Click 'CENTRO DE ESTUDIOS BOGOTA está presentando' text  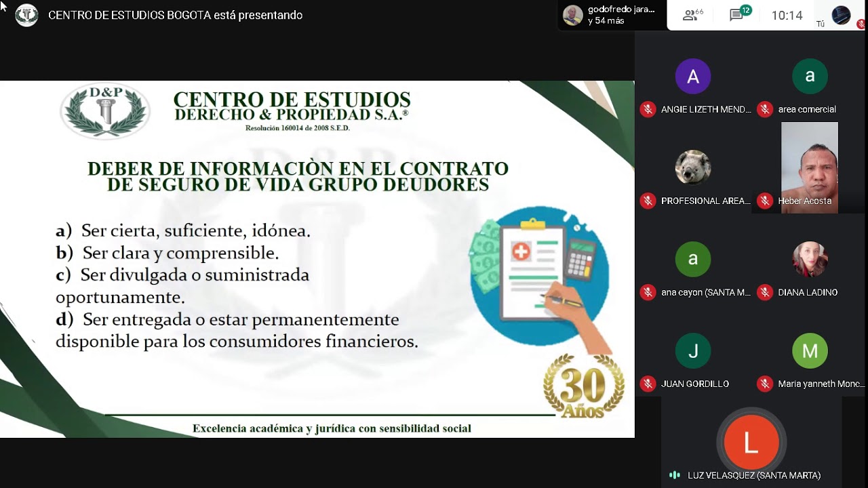pyautogui.click(x=176, y=15)
